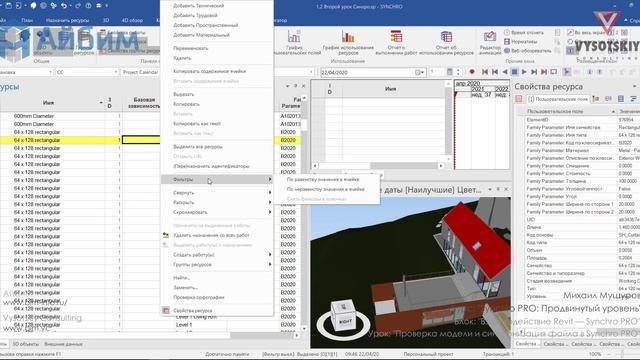Viewport: 640px width, 360px height.
Task: Click Family Parameter: Толщина row
Action: (579, 181)
